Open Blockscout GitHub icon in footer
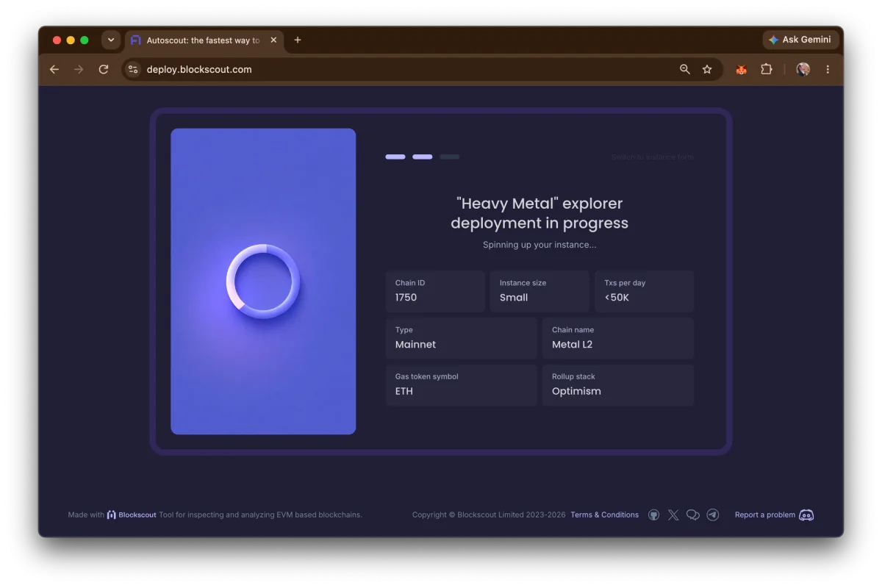The width and height of the screenshot is (882, 588). 654,515
